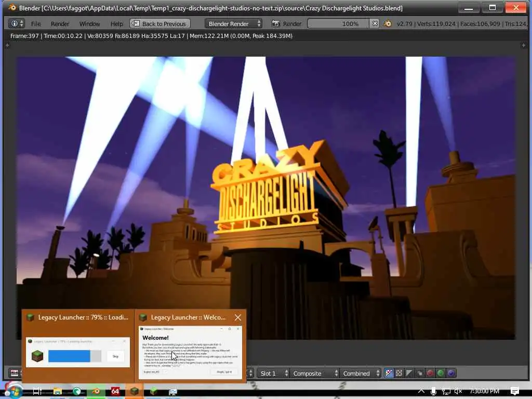Viewport: 532px width, 399px height.
Task: Click the Time:00:10.22 render info text
Action: click(x=63, y=36)
